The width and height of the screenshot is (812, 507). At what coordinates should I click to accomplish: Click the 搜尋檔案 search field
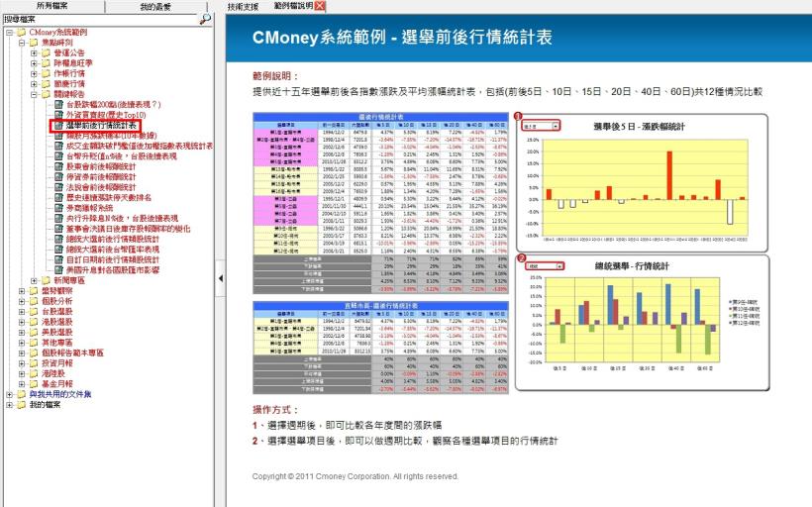tap(101, 19)
